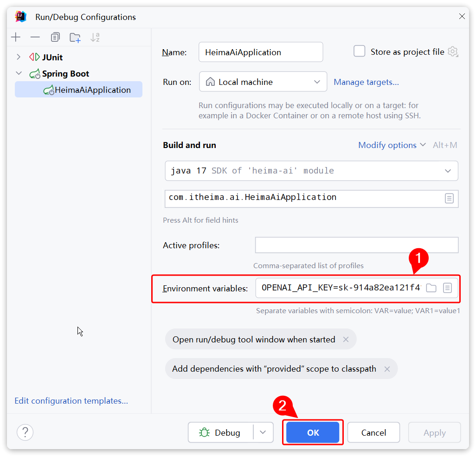Remove the selected configuration with the minus icon
476x457 pixels.
pyautogui.click(x=35, y=38)
